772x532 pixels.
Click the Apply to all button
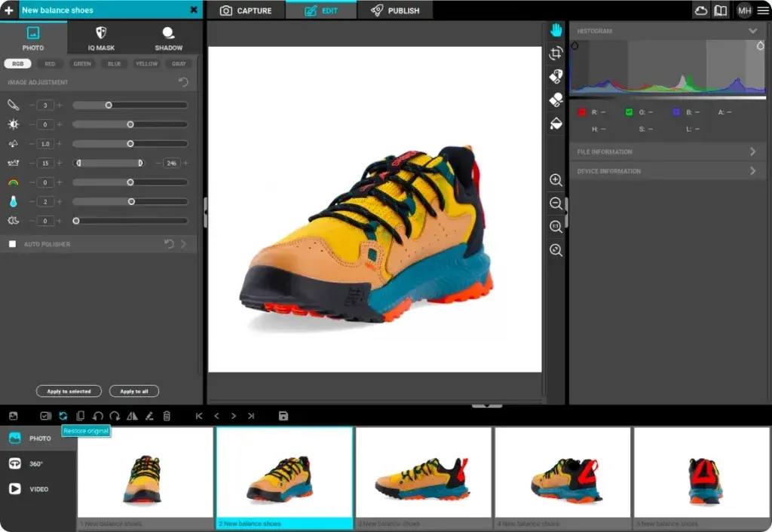point(133,391)
